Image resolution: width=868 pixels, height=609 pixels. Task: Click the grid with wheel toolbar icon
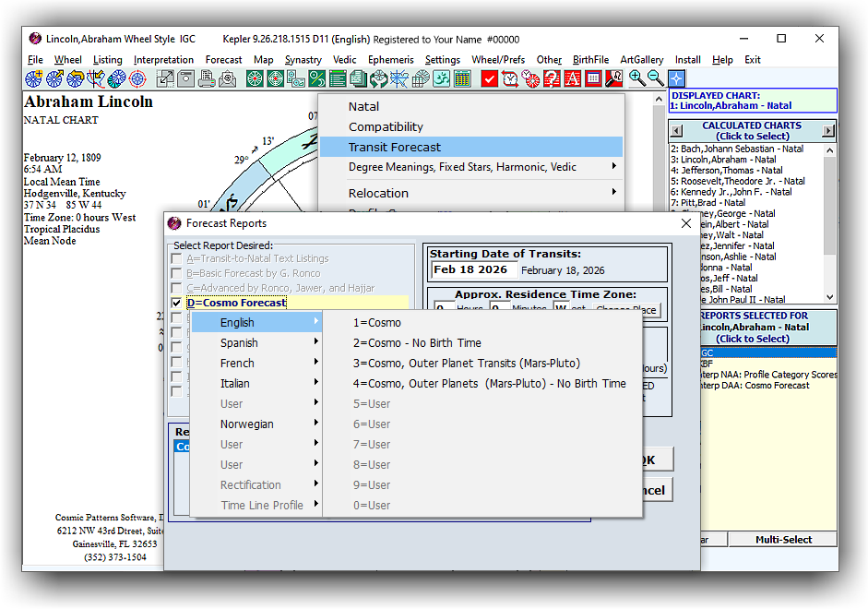(421, 78)
